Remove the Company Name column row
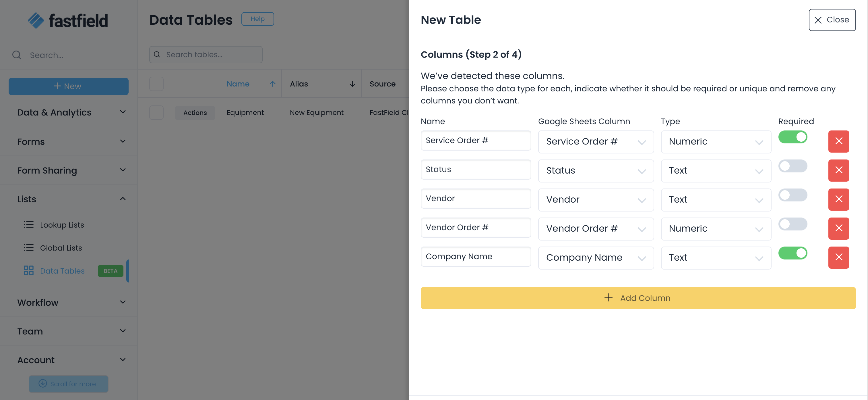This screenshot has height=400, width=868. click(838, 257)
